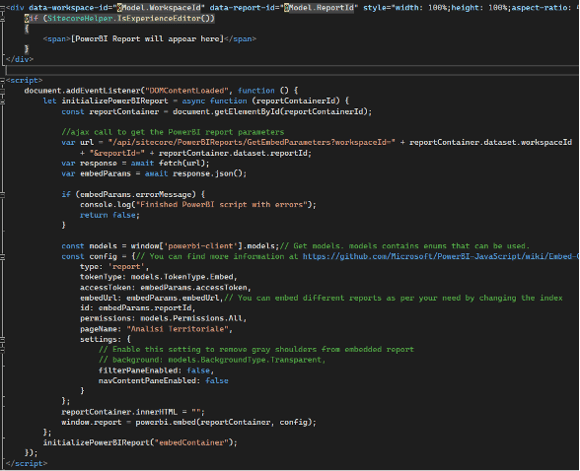Image resolution: width=580 pixels, height=471 pixels.
Task: Click the 'Get models. models contains enums' comment
Action: [405, 246]
